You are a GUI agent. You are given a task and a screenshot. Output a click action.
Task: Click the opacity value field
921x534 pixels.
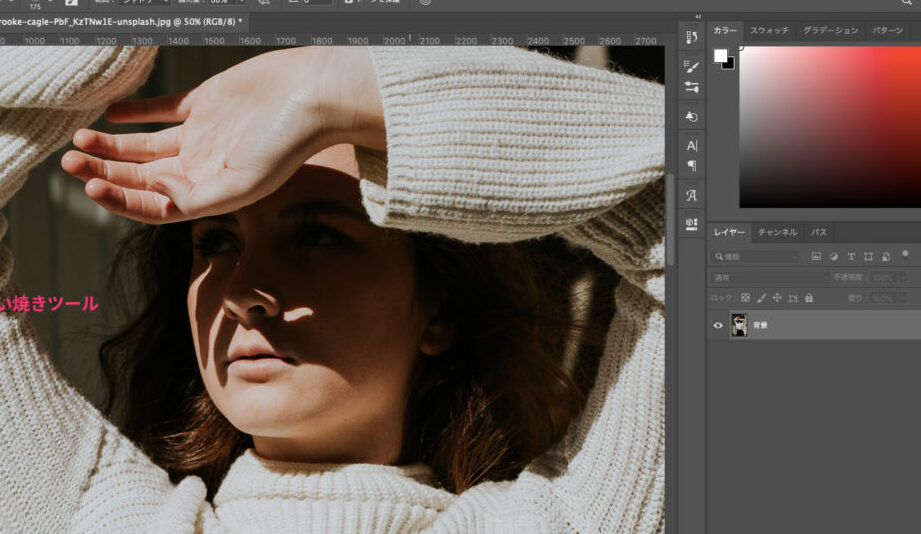(883, 277)
